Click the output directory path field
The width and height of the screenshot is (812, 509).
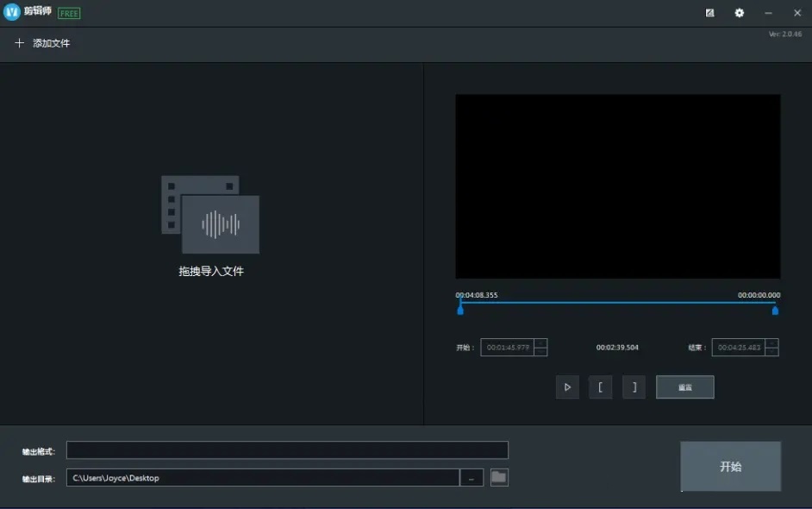(265, 477)
